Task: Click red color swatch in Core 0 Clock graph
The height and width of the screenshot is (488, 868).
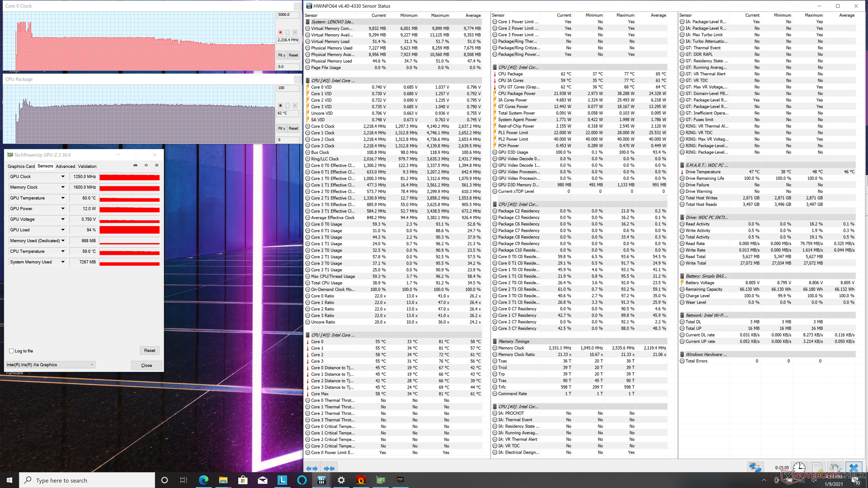Action: tap(280, 33)
